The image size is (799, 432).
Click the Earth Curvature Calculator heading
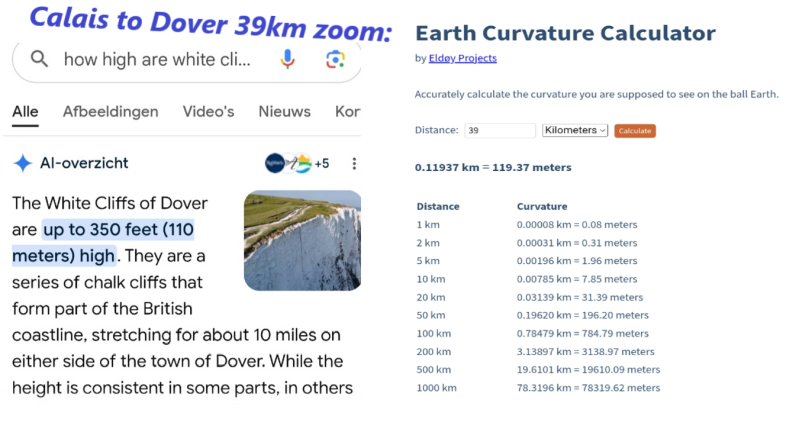point(565,33)
